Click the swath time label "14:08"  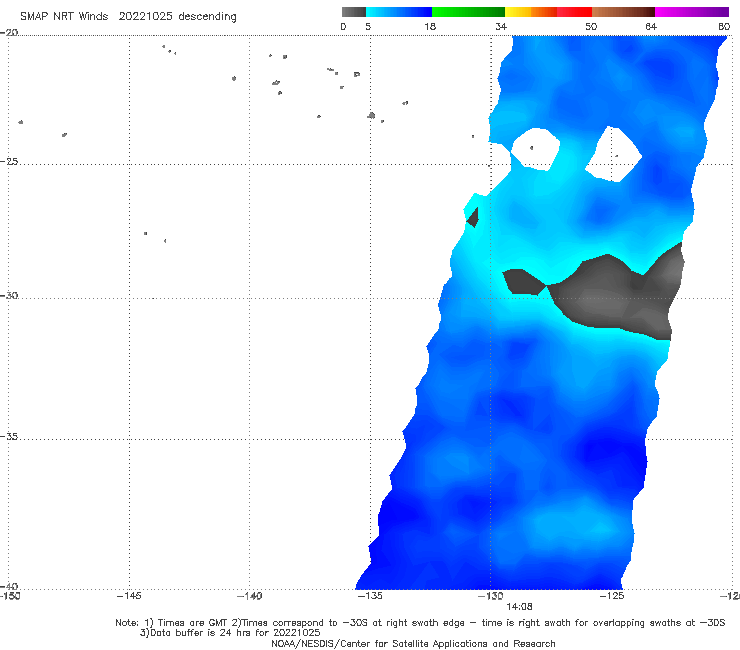tap(520, 607)
